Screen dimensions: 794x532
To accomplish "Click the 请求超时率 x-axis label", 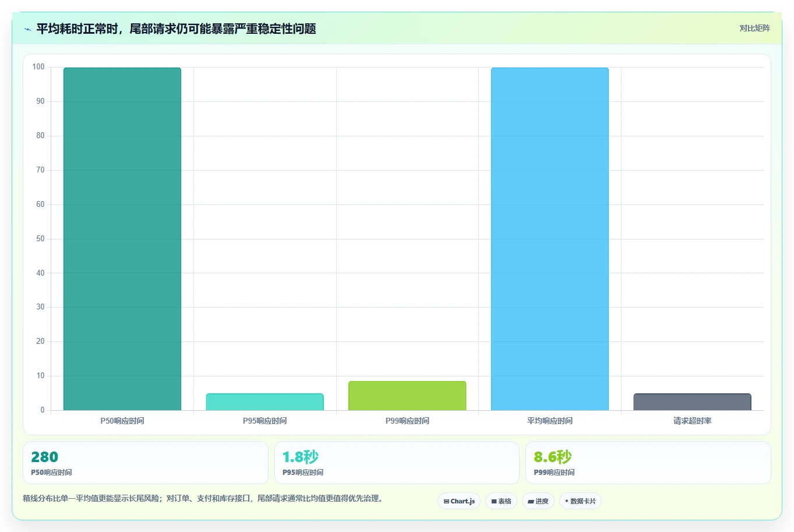I will [693, 421].
